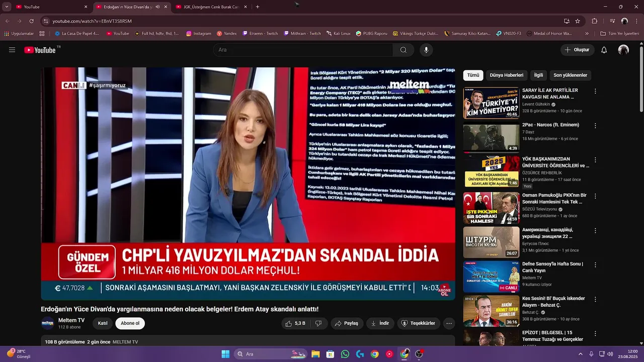644x362 pixels.
Task: Start voice search with microphone icon
Action: point(426,50)
